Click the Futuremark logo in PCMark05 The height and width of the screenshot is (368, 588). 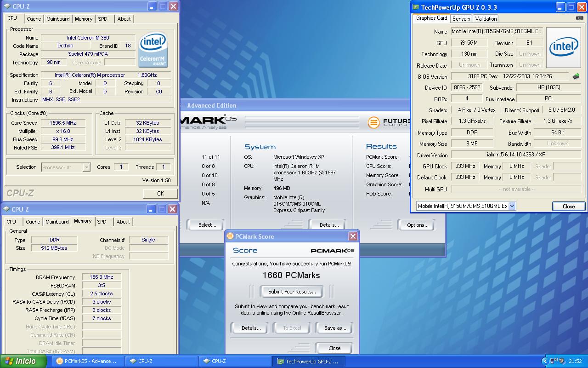389,122
